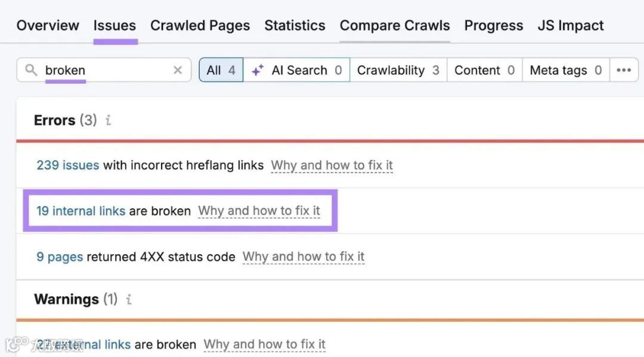Click the search magnifier icon
Image resolution: width=644 pixels, height=357 pixels.
31,70
